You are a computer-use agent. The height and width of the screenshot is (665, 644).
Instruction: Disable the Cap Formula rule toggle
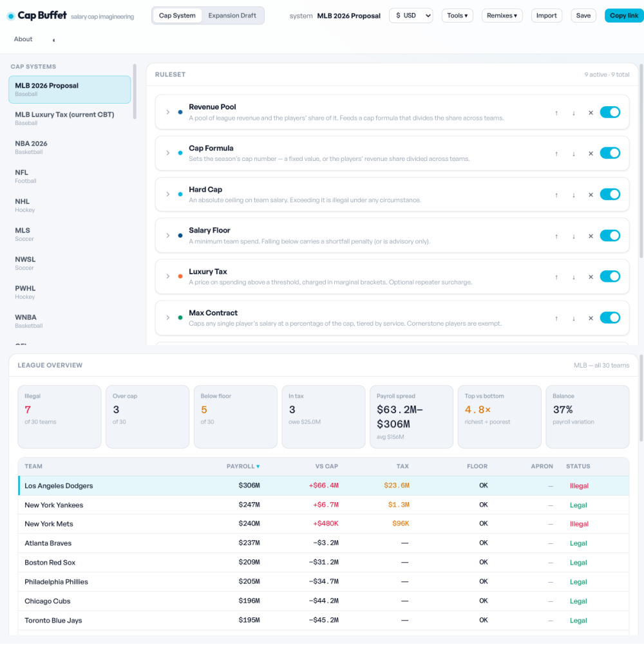click(610, 153)
